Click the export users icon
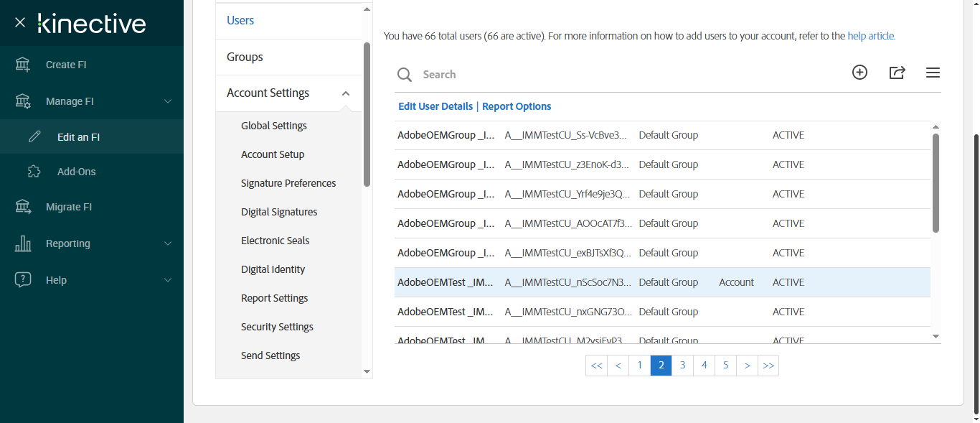This screenshot has height=423, width=980. point(897,73)
